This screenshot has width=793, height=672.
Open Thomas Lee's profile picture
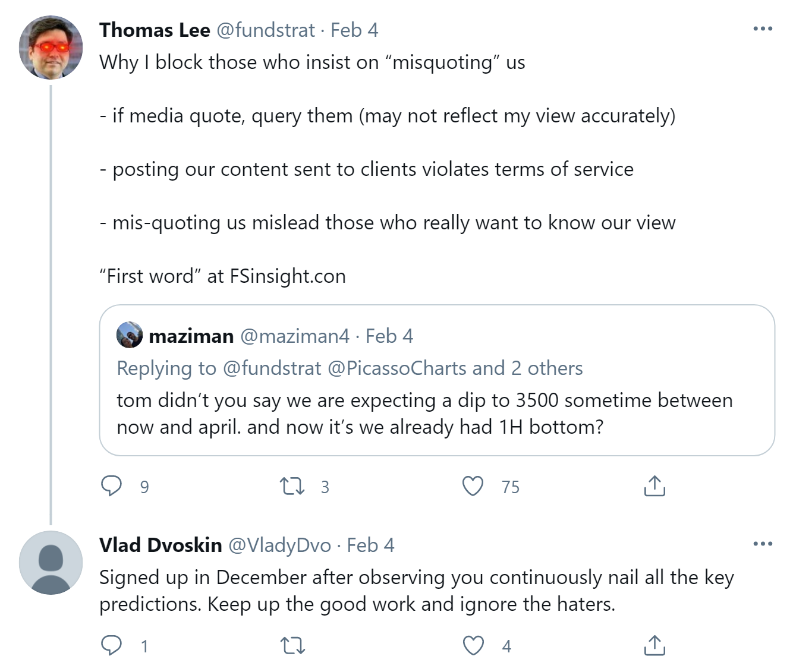[51, 48]
